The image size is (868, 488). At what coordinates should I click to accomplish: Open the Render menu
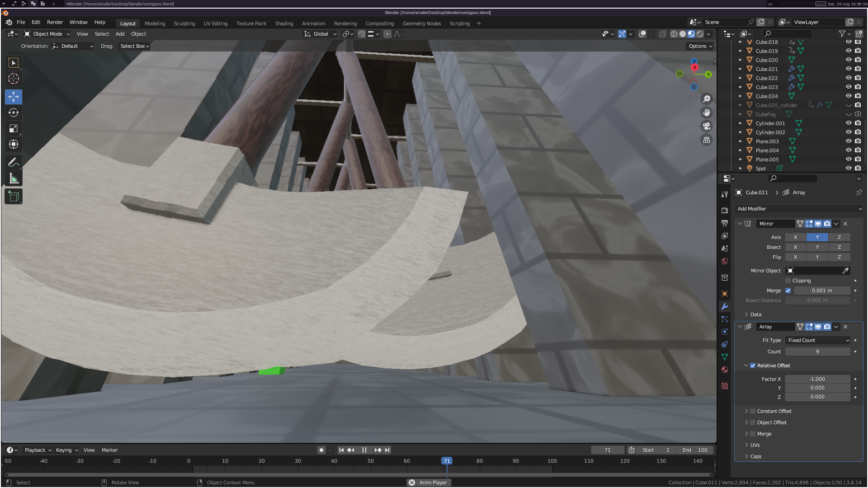[55, 22]
